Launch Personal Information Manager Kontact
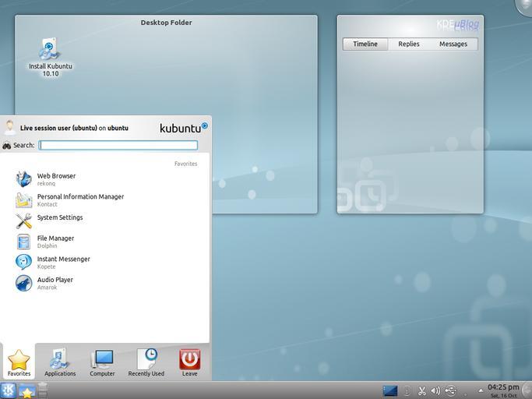This screenshot has height=399, width=532. [x=79, y=200]
